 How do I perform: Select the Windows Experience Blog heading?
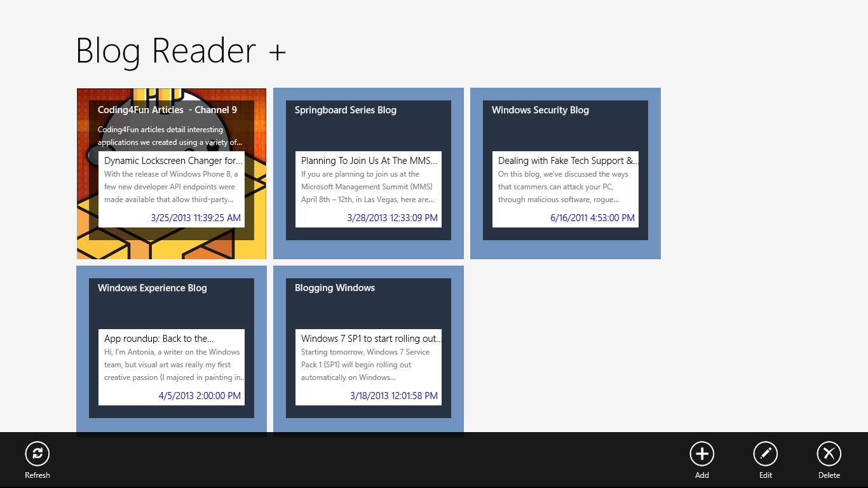(153, 288)
